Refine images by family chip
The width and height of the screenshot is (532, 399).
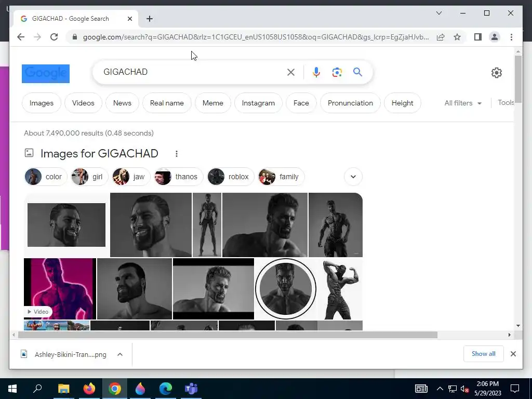[x=281, y=177]
